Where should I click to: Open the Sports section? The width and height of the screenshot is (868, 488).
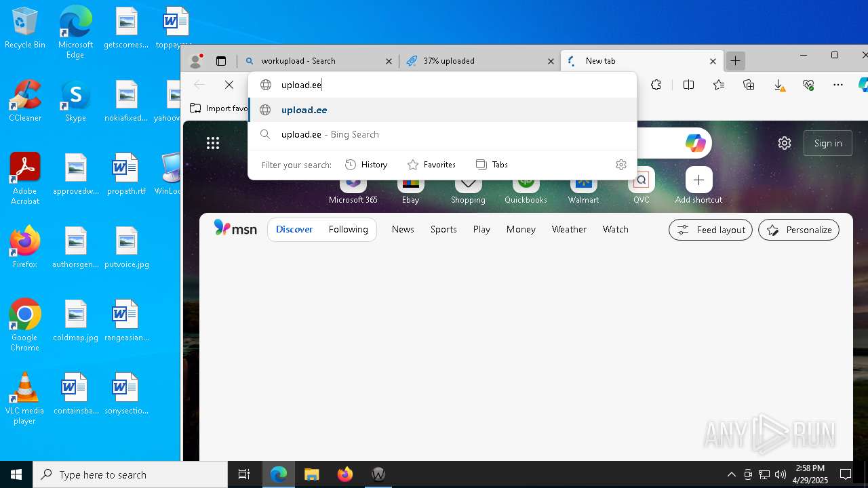(443, 229)
